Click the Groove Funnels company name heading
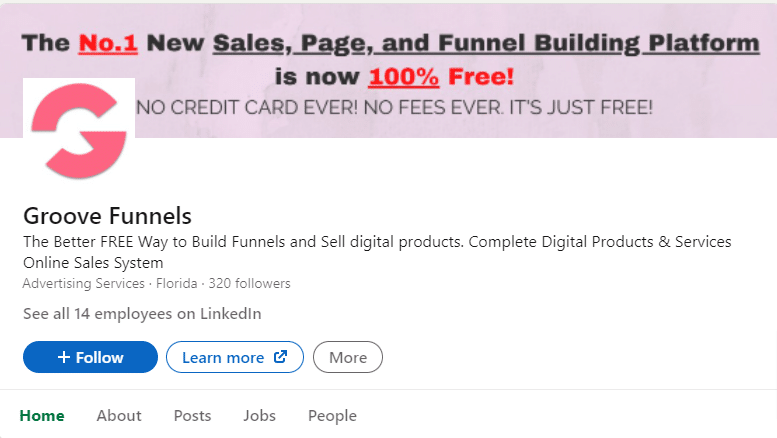Viewport: 777px width, 438px height. pos(108,216)
